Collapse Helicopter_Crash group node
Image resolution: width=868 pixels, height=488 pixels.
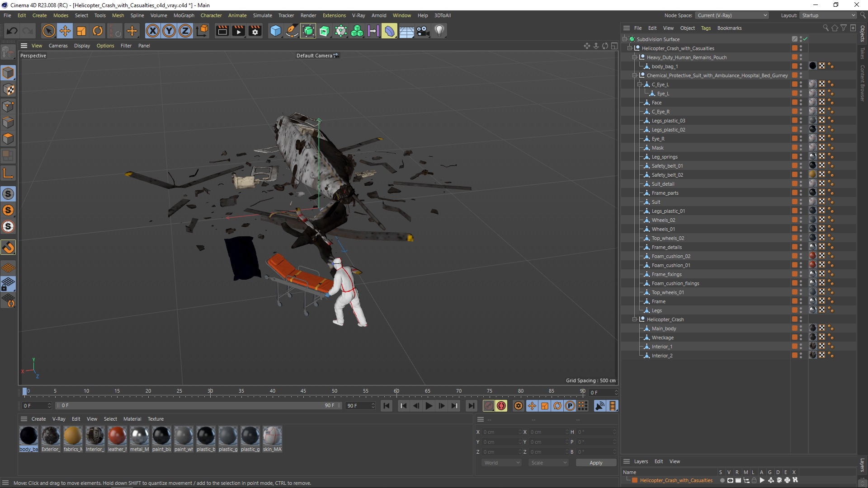click(x=635, y=319)
